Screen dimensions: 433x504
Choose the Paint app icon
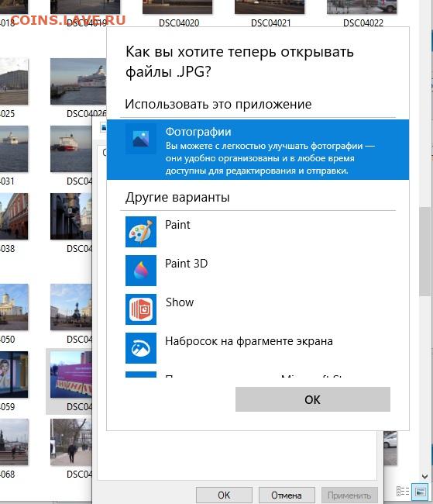click(141, 232)
